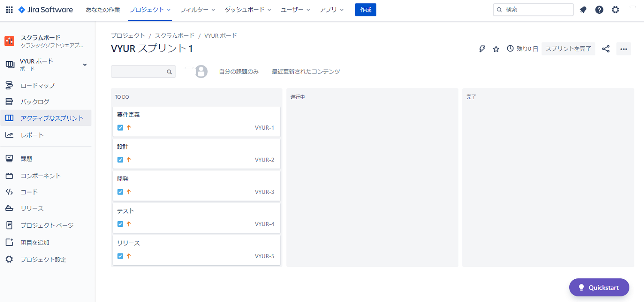Click the VYUR スプリント 1 title
This screenshot has height=302, width=644.
click(x=152, y=49)
